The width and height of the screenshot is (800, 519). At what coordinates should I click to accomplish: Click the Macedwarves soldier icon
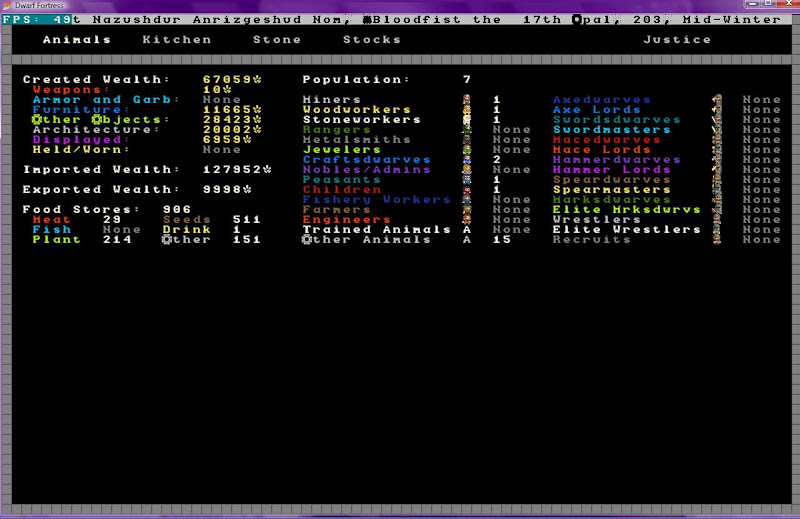point(717,139)
